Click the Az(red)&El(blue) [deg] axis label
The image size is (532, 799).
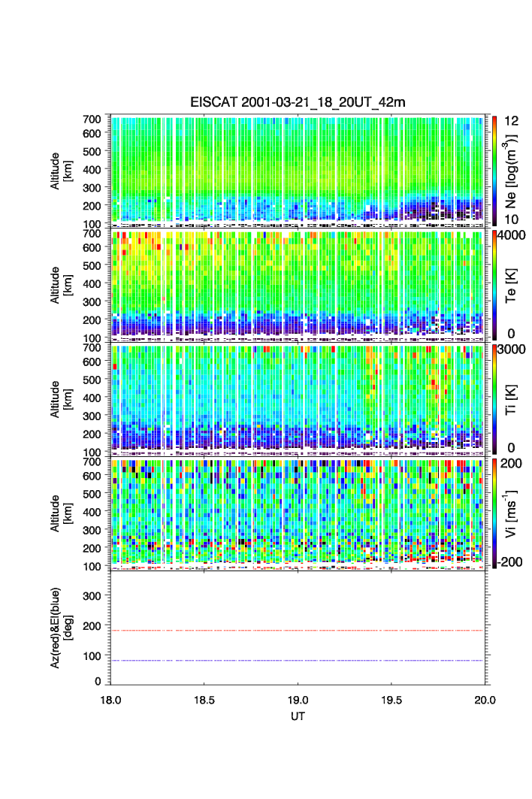click(x=60, y=628)
